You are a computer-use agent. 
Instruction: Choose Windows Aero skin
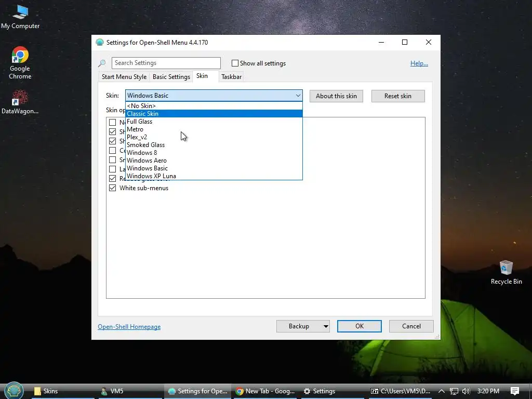click(214, 161)
